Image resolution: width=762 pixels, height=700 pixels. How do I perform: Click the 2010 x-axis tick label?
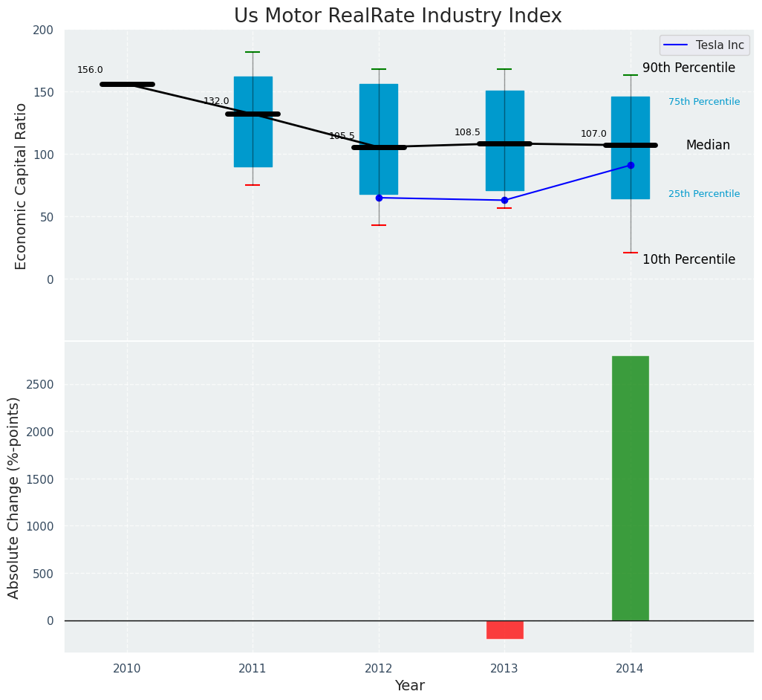point(127,669)
